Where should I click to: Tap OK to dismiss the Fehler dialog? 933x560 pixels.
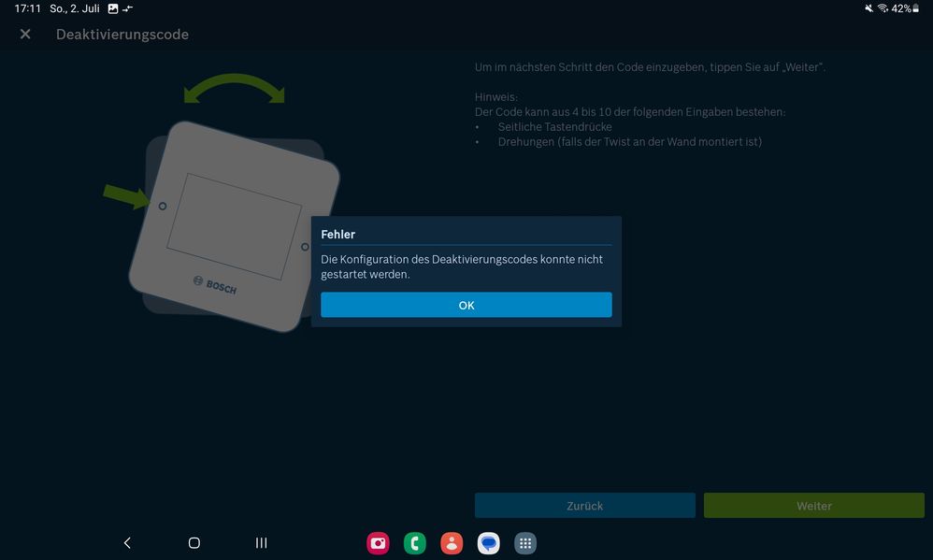click(466, 304)
